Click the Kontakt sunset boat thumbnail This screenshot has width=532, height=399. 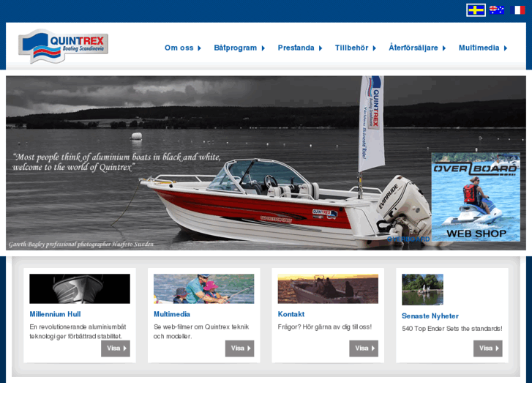pyautogui.click(x=328, y=288)
